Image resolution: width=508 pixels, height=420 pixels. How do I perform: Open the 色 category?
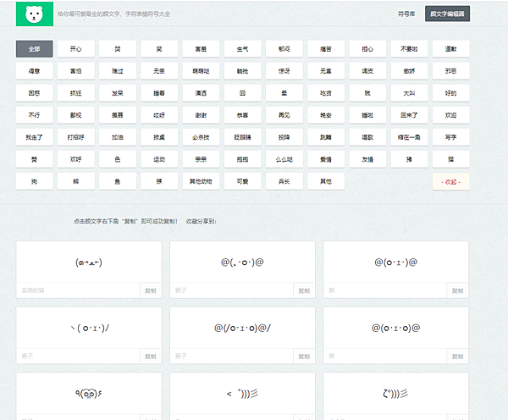tap(118, 159)
